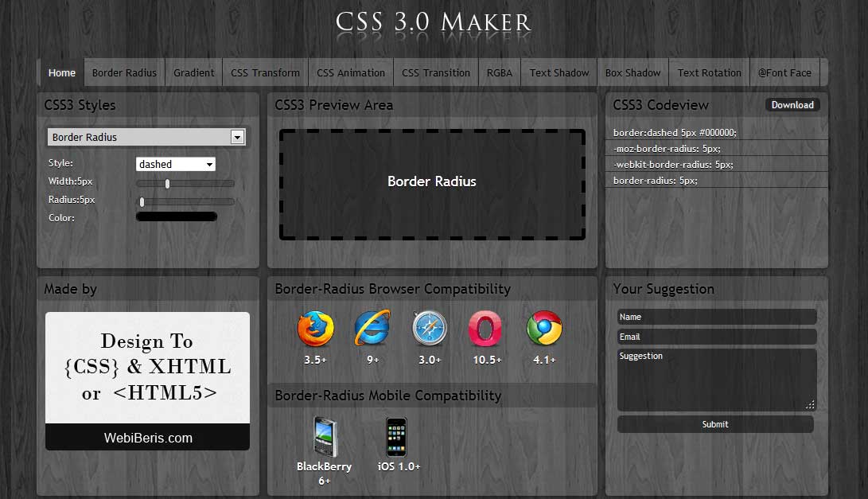Click the CSS 3.0 Maker logo
This screenshot has width=868, height=499.
coord(433,22)
